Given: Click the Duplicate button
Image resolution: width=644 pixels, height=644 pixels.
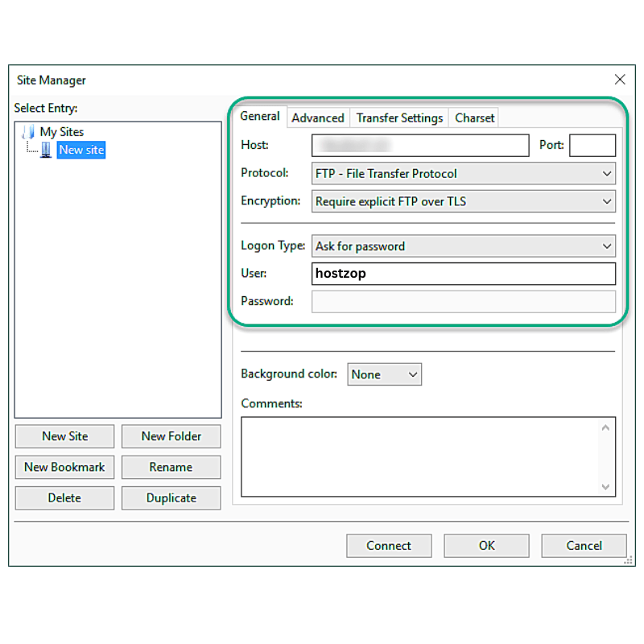Looking at the screenshot, I should pos(171,497).
